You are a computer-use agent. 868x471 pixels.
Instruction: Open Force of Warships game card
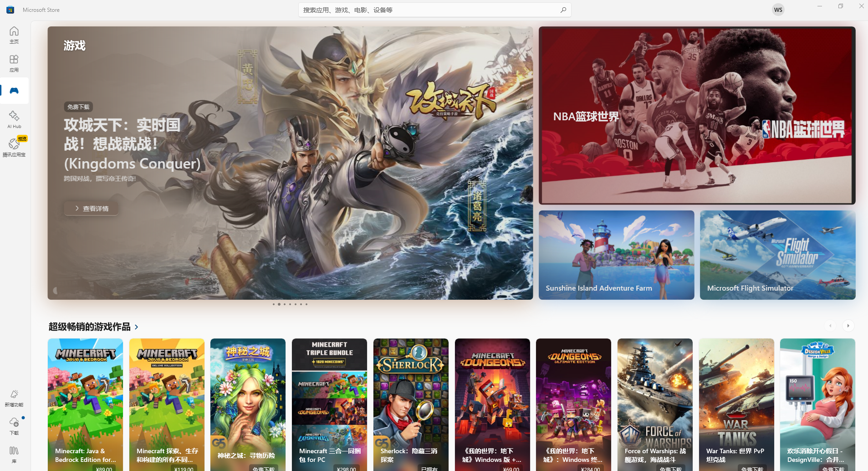[x=655, y=404]
